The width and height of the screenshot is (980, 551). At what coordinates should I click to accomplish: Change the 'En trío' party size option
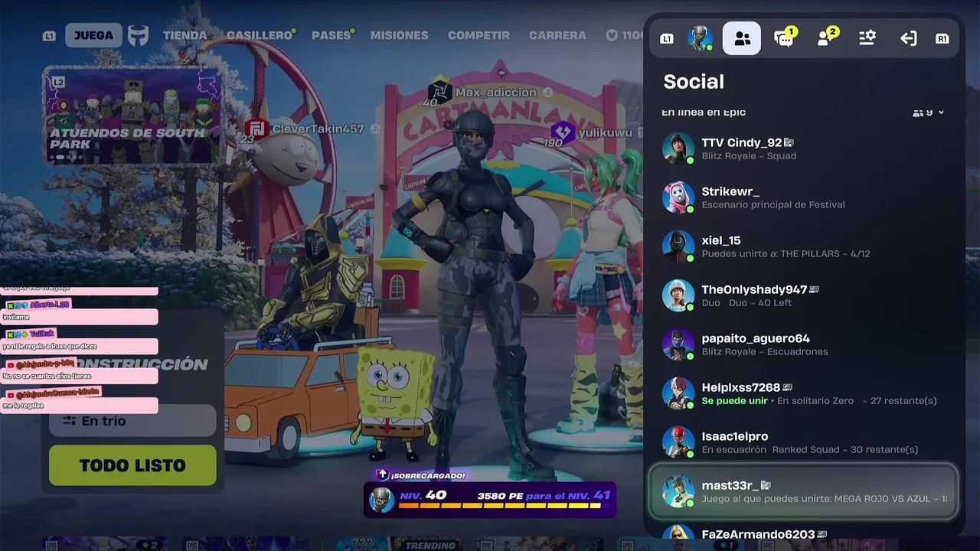point(132,421)
